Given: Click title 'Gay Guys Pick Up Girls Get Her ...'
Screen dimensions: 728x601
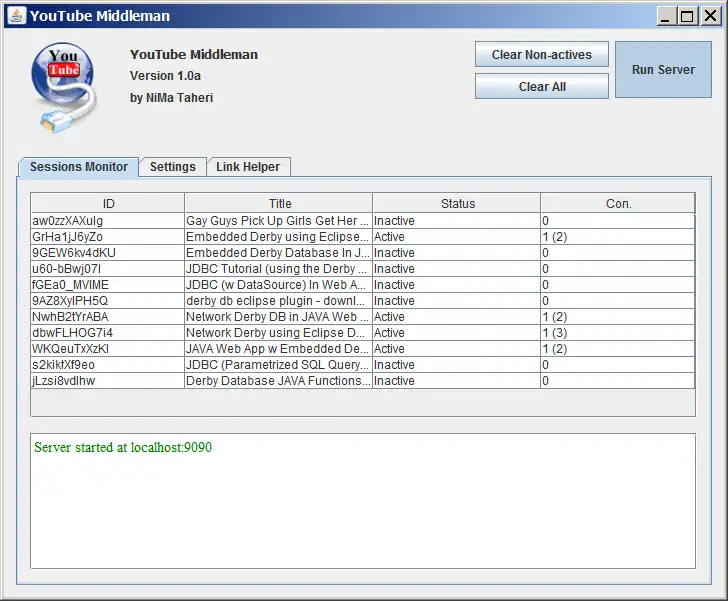Looking at the screenshot, I should click(x=277, y=221).
